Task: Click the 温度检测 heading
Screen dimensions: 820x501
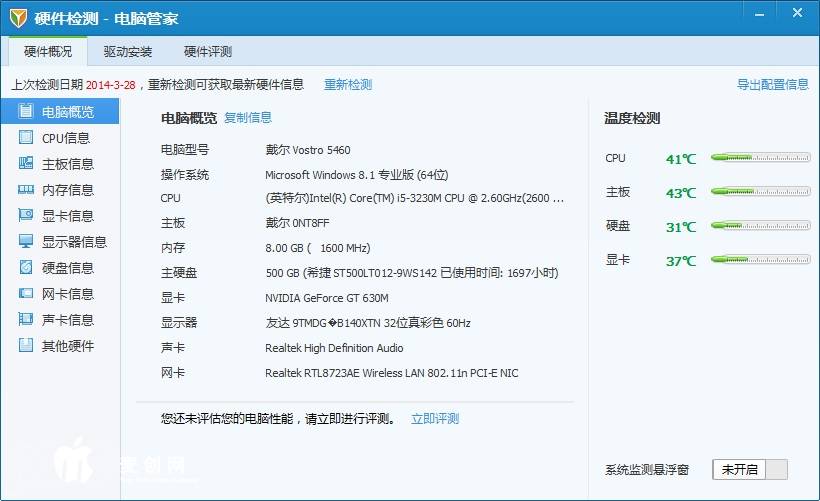Action: point(632,118)
